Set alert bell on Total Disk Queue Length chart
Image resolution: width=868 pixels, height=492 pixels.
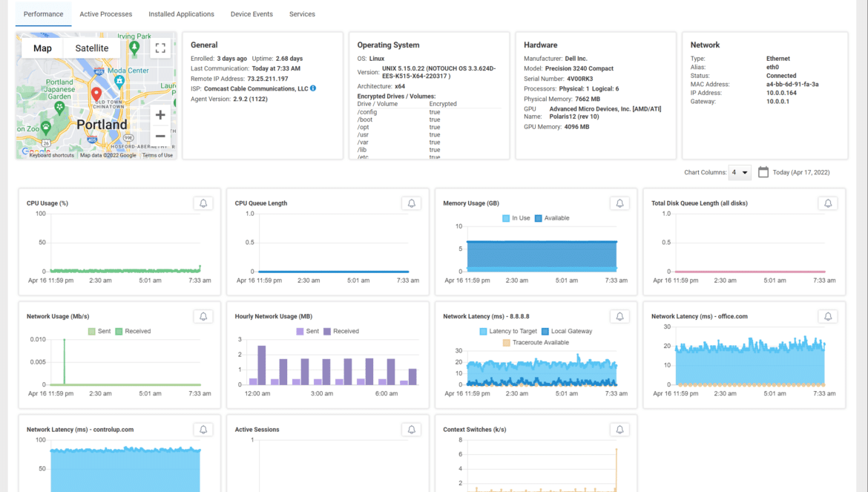tap(828, 203)
